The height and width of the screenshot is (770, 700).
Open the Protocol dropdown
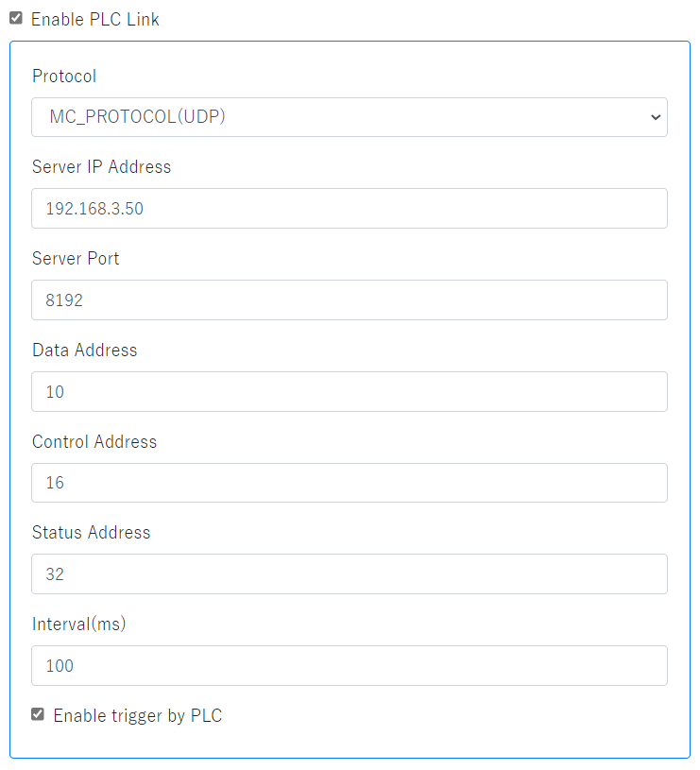pos(349,117)
